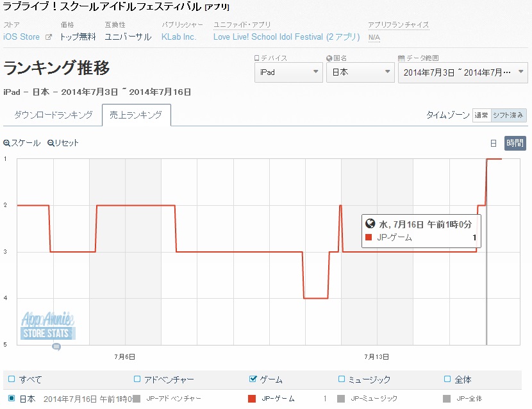Image resolution: width=532 pixels, height=409 pixels.
Task: Tick the アドベンチャー checkbox
Action: click(137, 379)
